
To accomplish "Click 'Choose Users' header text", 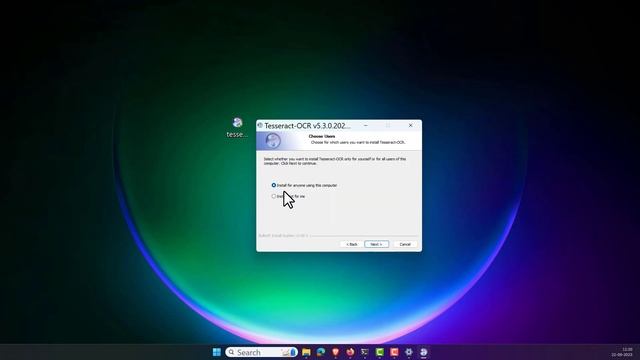I will (322, 136).
